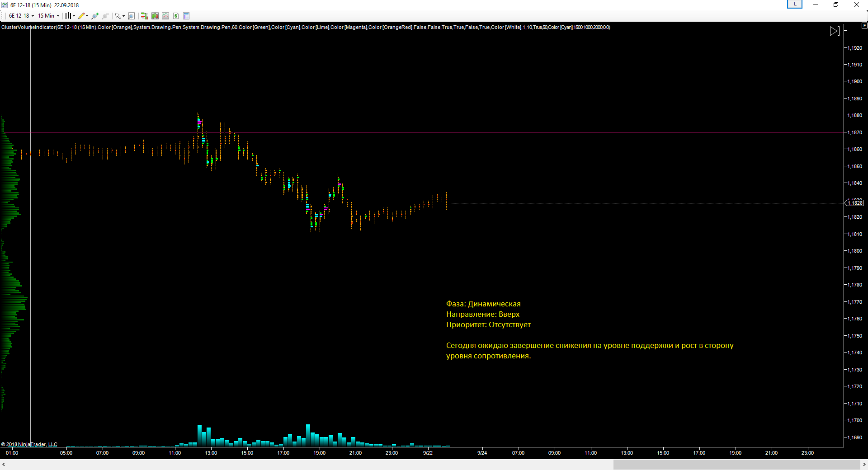Click the 1,1800 price axis label
The width and height of the screenshot is (868, 470).
click(x=854, y=251)
